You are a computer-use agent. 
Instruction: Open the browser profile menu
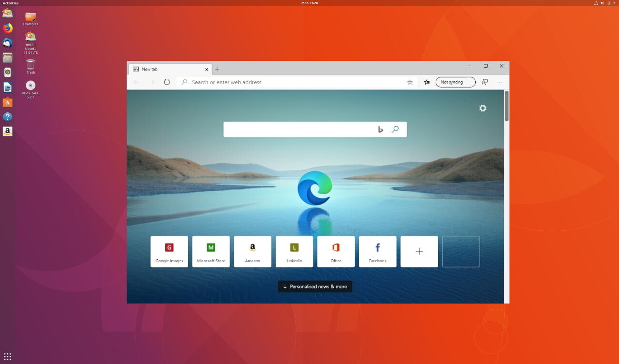(484, 82)
